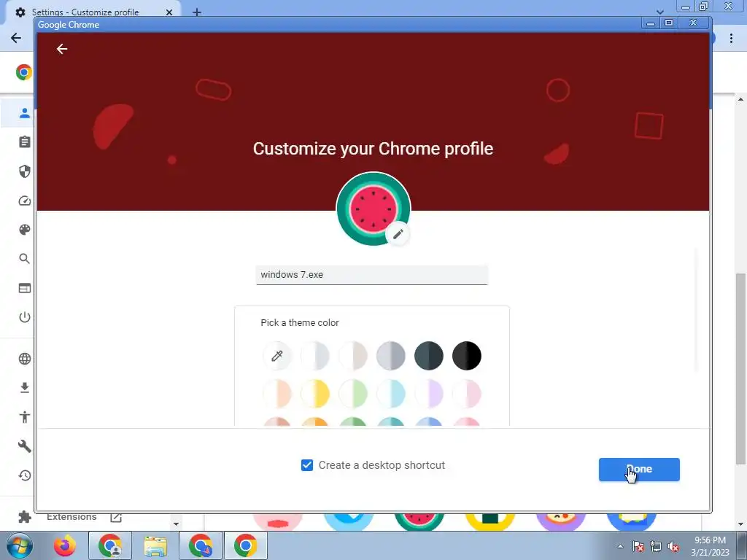Screen dimensions: 747x560
Task: Select the black theme color
Action: [467, 356]
